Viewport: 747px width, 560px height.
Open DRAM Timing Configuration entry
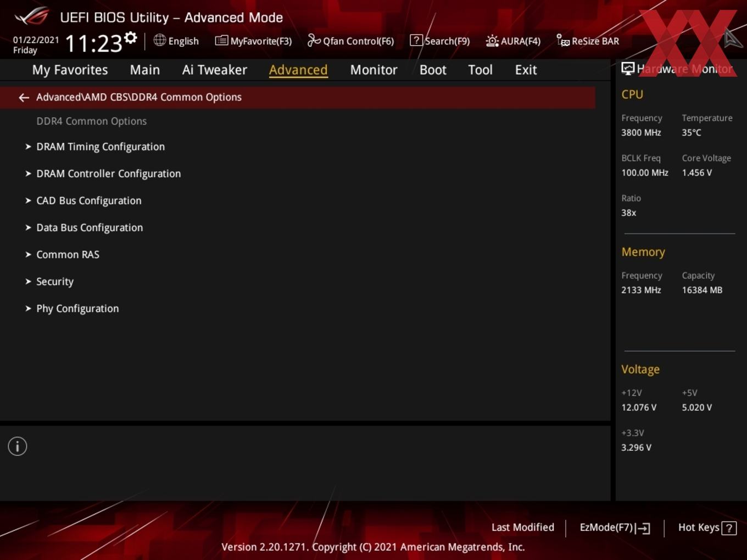[x=101, y=147]
